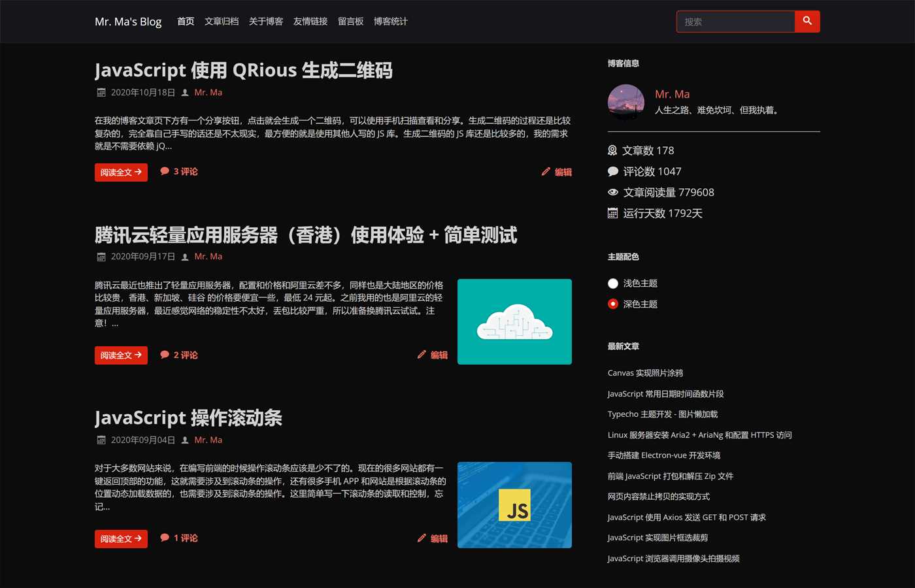The width and height of the screenshot is (915, 588).
Task: Open the Canvas 实现照片涂鸦 article link
Action: coord(645,372)
